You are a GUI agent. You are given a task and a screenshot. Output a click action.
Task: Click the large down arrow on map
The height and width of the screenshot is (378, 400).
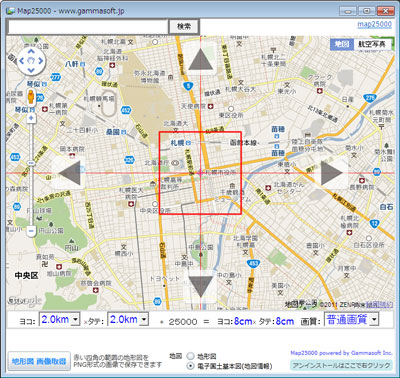pyautogui.click(x=200, y=286)
